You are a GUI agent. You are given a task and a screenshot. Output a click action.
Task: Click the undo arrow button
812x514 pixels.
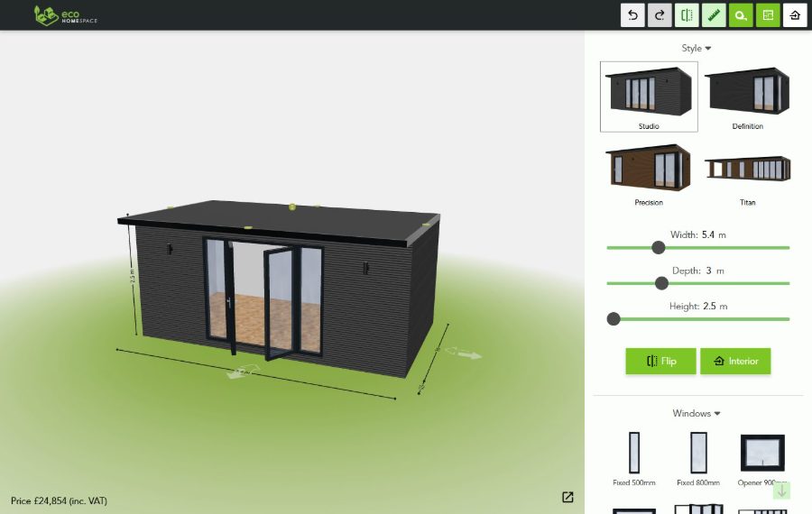[632, 15]
